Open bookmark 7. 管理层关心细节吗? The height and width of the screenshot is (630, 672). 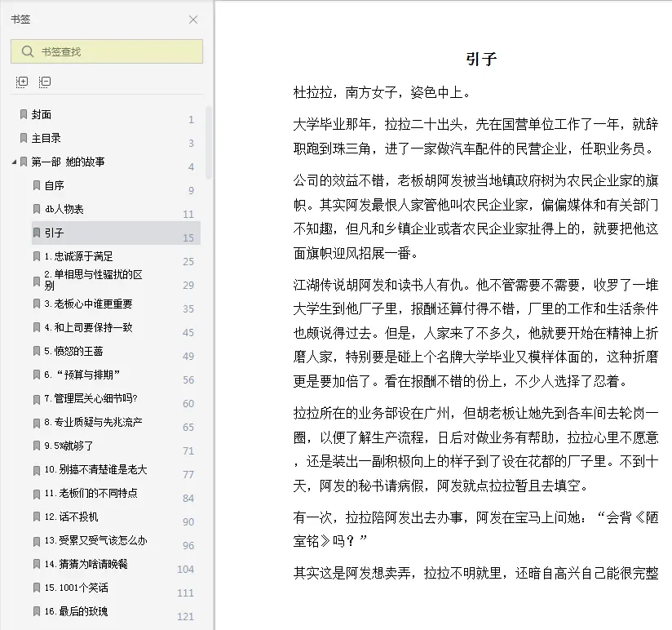pos(91,398)
